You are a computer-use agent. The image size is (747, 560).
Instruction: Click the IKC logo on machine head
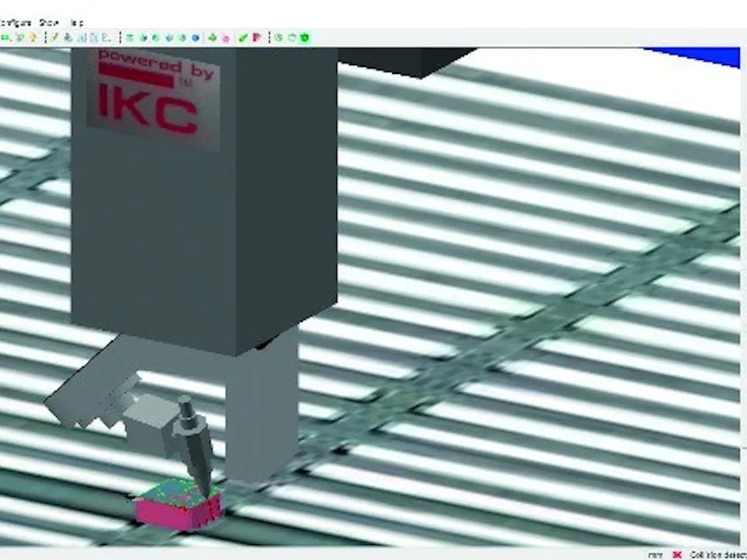148,109
